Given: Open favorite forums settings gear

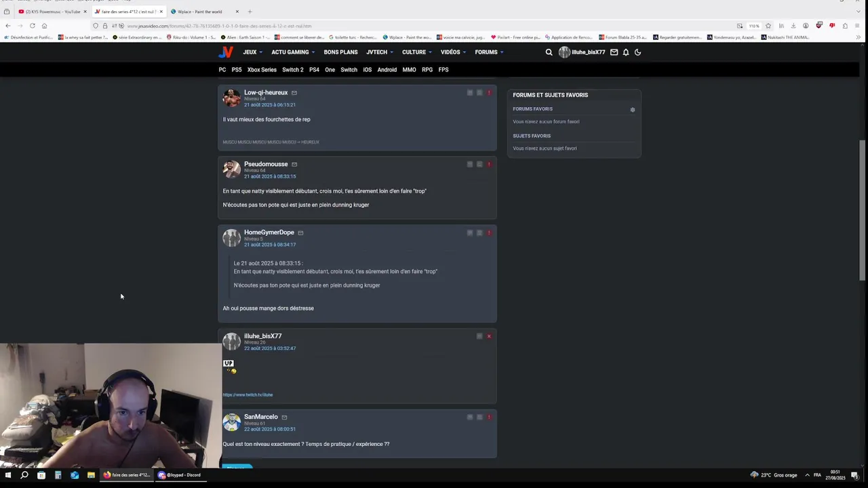Looking at the screenshot, I should tap(633, 110).
